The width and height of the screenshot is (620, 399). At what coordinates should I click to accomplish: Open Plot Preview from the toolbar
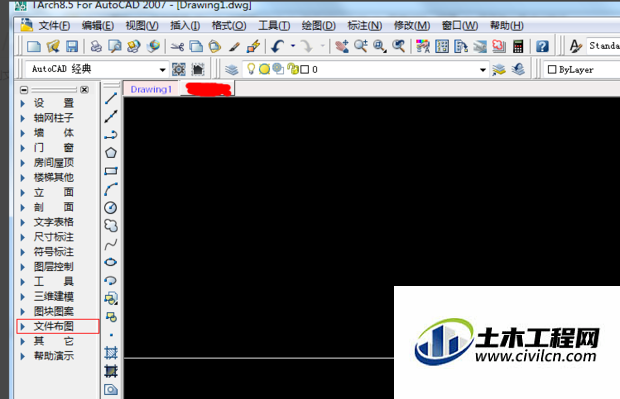(x=115, y=46)
